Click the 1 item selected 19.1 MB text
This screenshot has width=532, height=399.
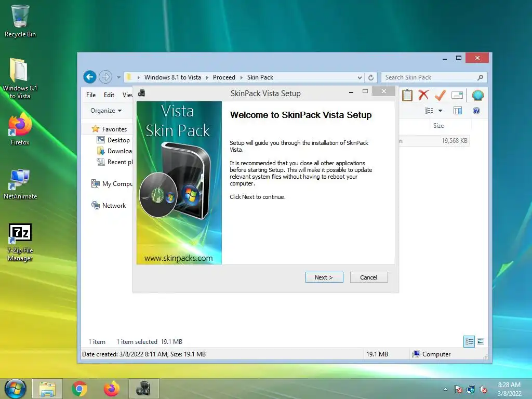(149, 342)
